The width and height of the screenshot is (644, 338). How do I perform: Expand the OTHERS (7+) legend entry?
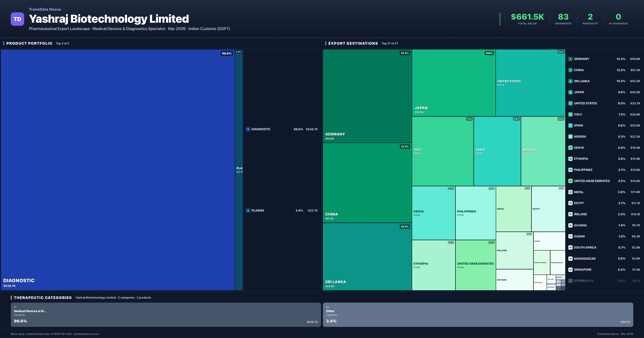(583, 280)
